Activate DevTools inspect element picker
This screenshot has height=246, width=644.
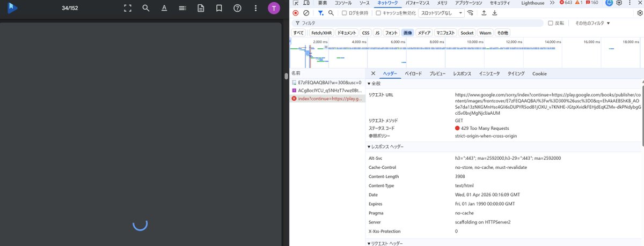(x=296, y=3)
